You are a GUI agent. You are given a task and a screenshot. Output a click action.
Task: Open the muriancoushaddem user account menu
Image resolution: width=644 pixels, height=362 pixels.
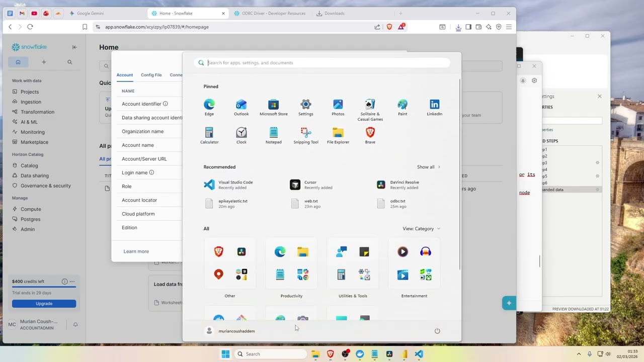(x=230, y=331)
